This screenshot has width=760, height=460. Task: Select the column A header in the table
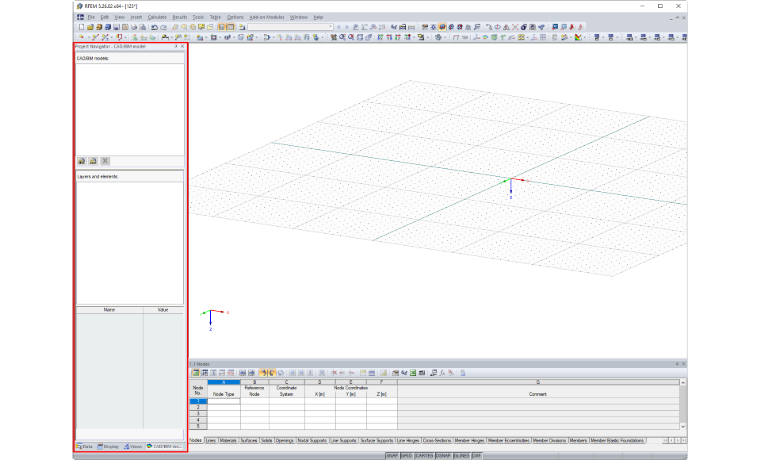pos(223,382)
